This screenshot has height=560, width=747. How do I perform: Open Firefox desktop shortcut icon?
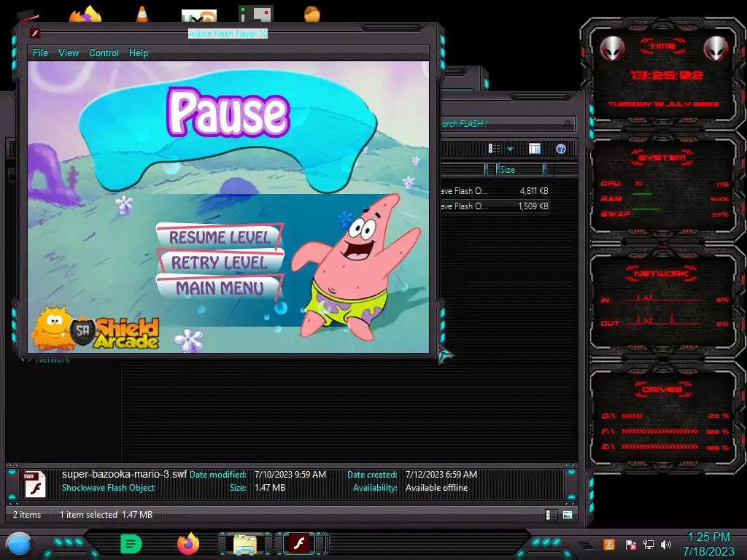coord(86,14)
